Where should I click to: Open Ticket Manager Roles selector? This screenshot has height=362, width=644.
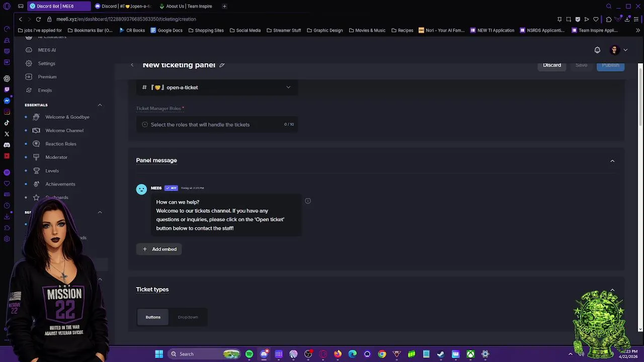coord(217,125)
